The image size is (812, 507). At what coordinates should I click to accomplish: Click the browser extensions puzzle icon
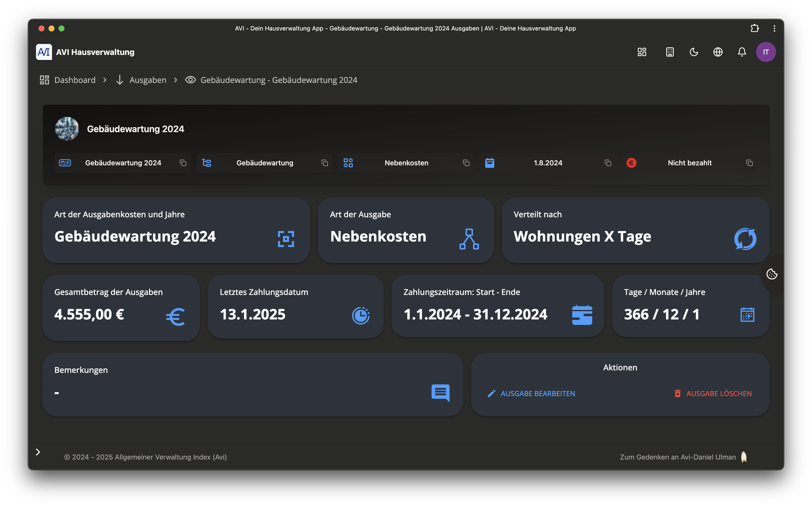tap(754, 28)
